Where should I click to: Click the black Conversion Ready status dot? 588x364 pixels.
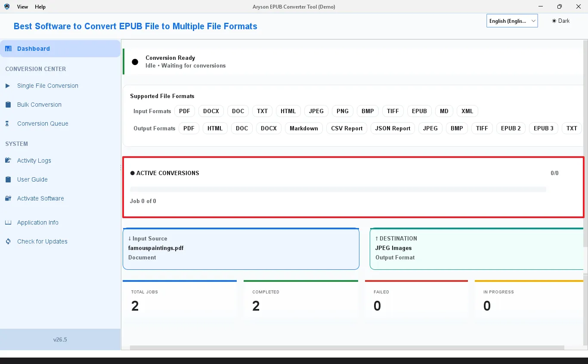tap(135, 62)
